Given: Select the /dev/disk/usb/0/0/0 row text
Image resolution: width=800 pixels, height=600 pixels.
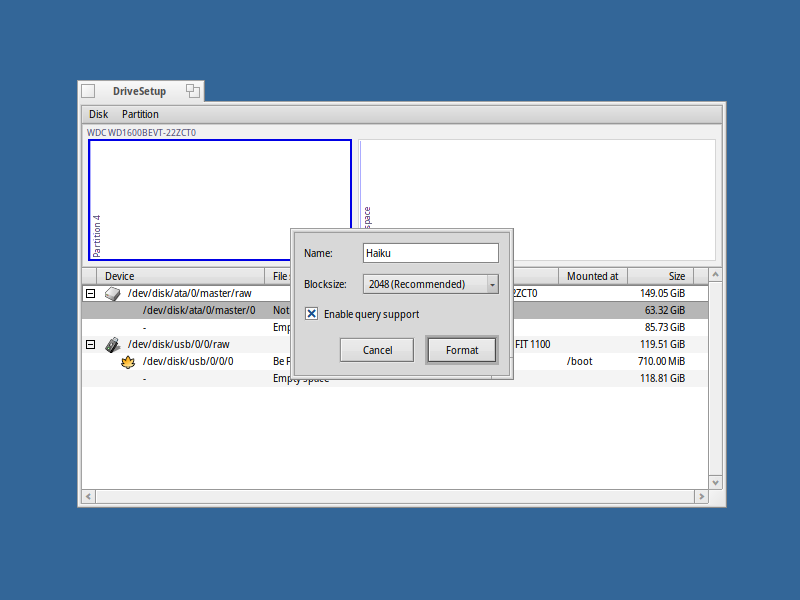Looking at the screenshot, I should click(188, 361).
